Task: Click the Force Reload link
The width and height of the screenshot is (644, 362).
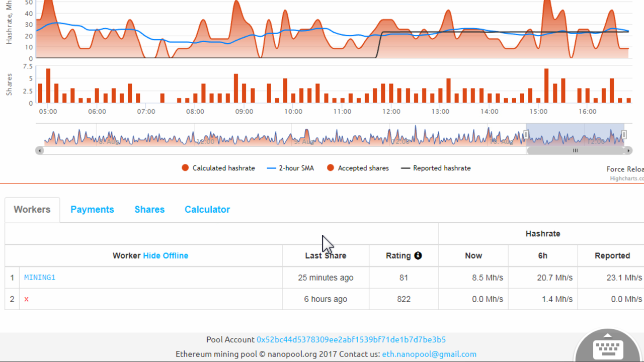Action: click(625, 169)
